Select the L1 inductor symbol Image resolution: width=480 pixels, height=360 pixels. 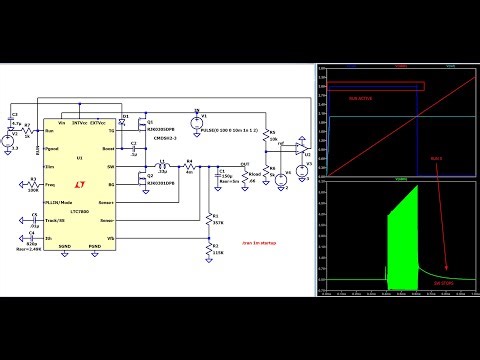[162, 165]
